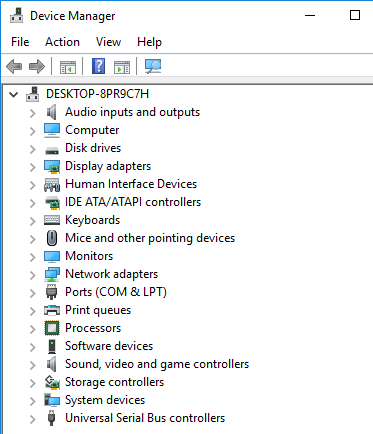The image size is (373, 434).
Task: Open the View menu
Action: coord(108,42)
